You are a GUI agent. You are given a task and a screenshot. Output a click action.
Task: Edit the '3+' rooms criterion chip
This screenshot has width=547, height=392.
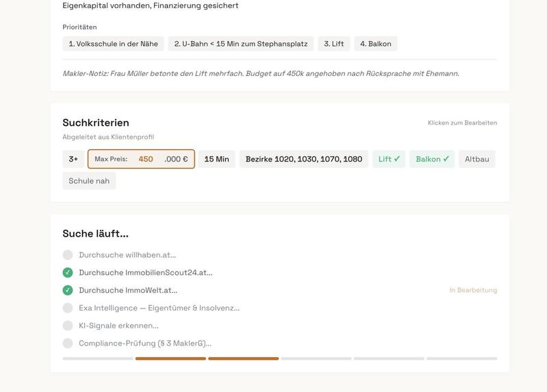tap(73, 159)
